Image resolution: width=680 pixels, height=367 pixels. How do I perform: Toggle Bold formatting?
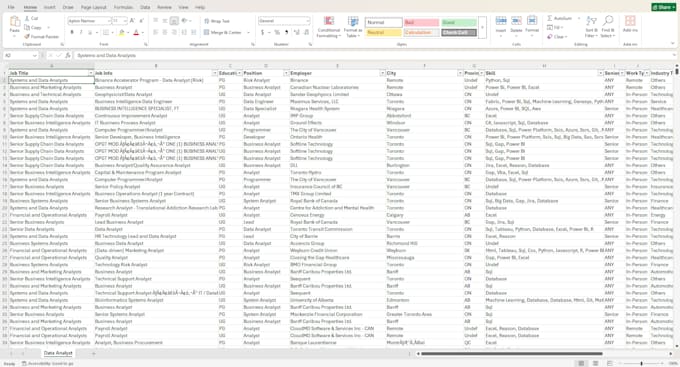pyautogui.click(x=72, y=33)
